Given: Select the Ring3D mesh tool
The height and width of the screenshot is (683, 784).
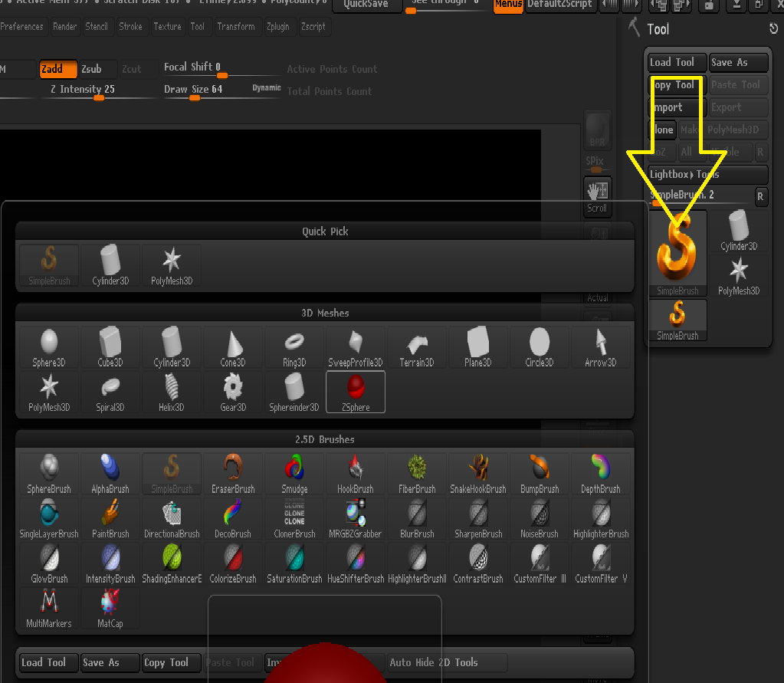Looking at the screenshot, I should click(x=294, y=347).
